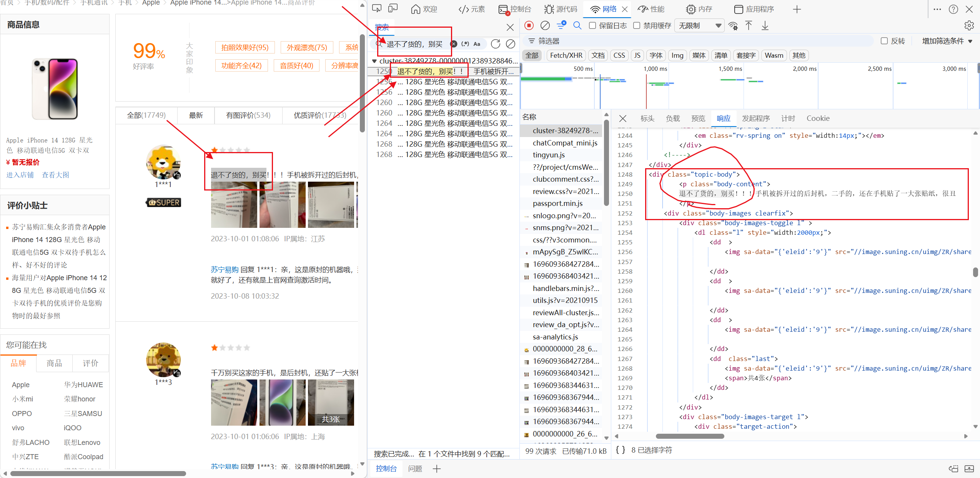Open the 无限制 throttling dropdown
The image size is (980, 478).
click(700, 26)
